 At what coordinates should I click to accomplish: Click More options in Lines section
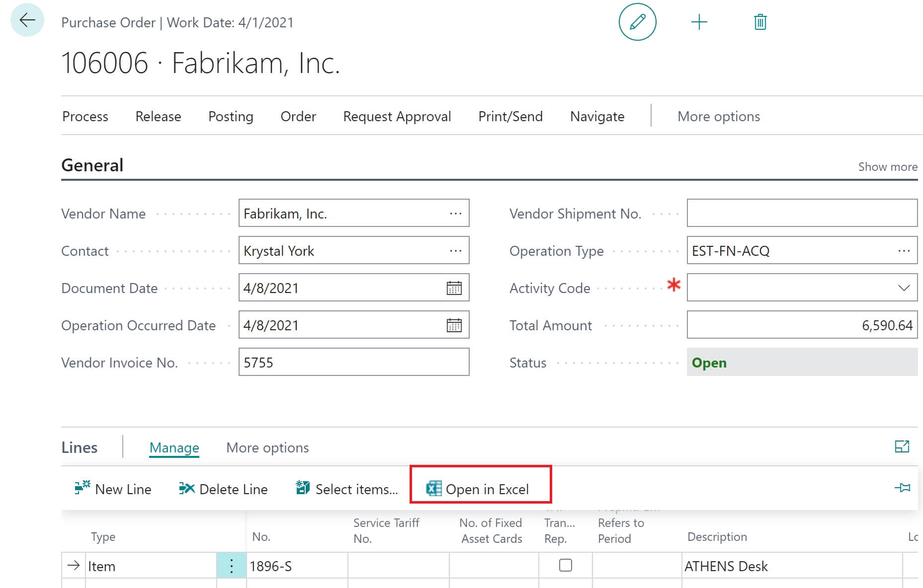(x=267, y=447)
